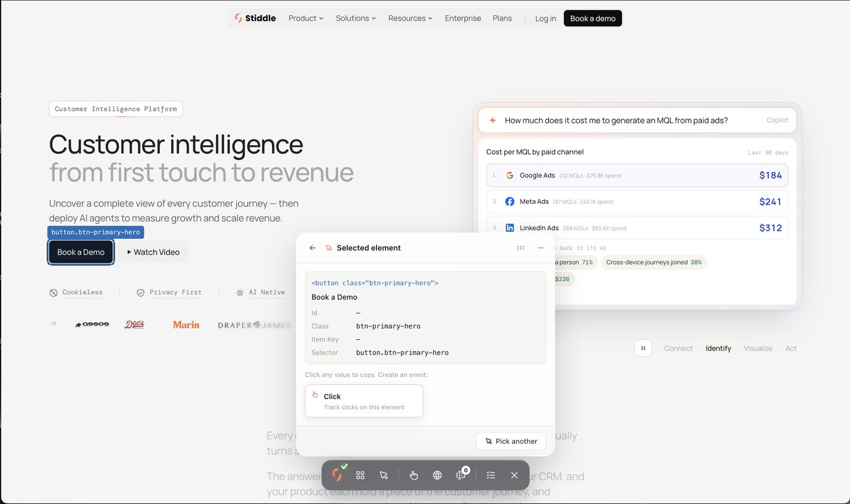850x504 pixels.
Task: Minimize the Selected element panel
Action: tap(541, 248)
